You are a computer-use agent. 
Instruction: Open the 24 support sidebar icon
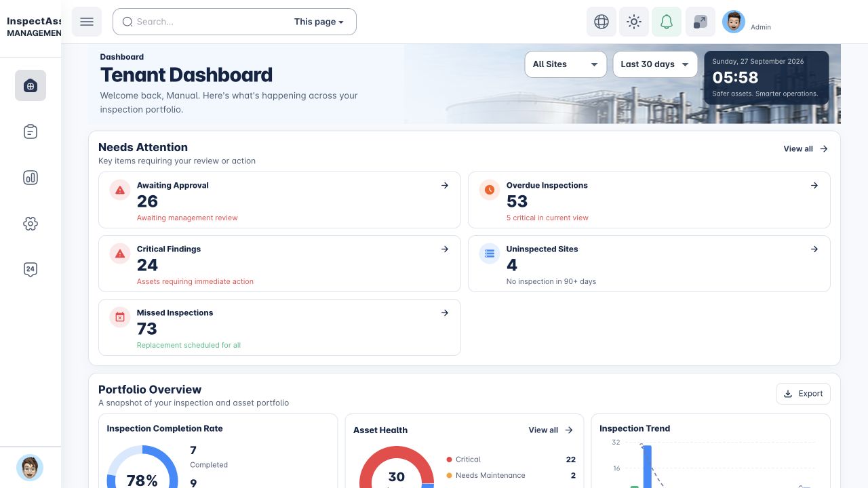31,269
